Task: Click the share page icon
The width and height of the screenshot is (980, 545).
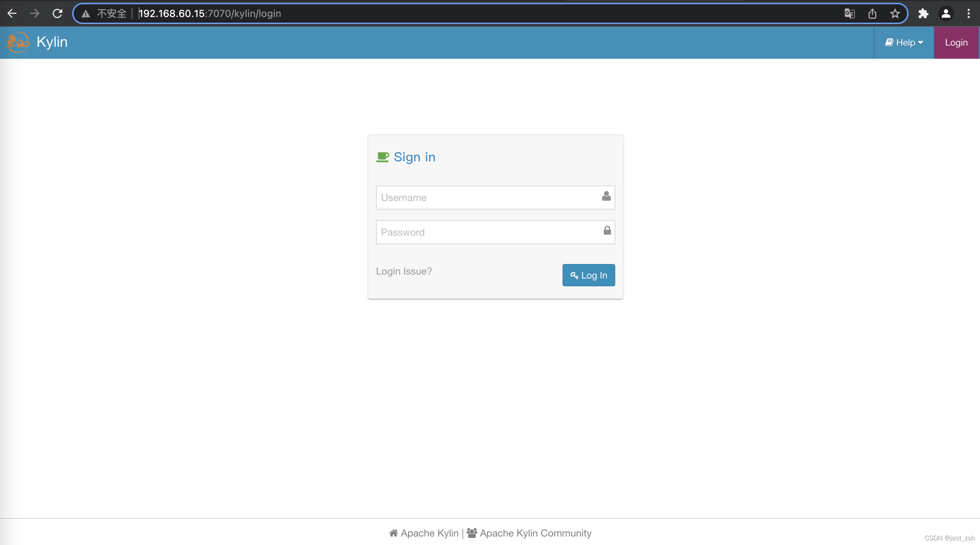Action: click(872, 14)
